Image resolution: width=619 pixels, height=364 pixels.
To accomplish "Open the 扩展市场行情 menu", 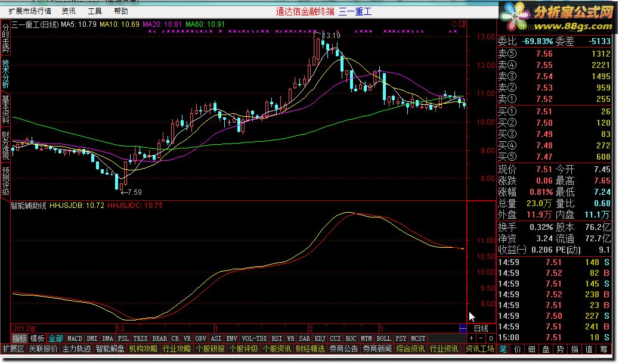I will point(30,11).
